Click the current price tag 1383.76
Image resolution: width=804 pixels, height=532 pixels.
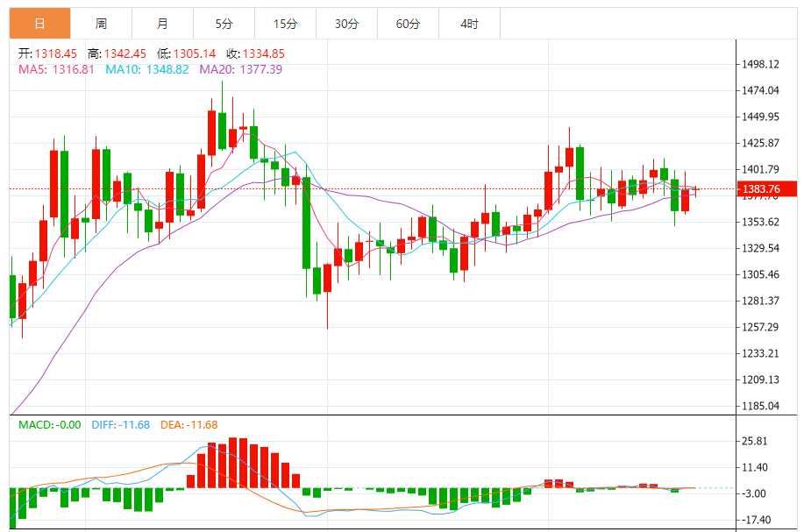[767, 189]
